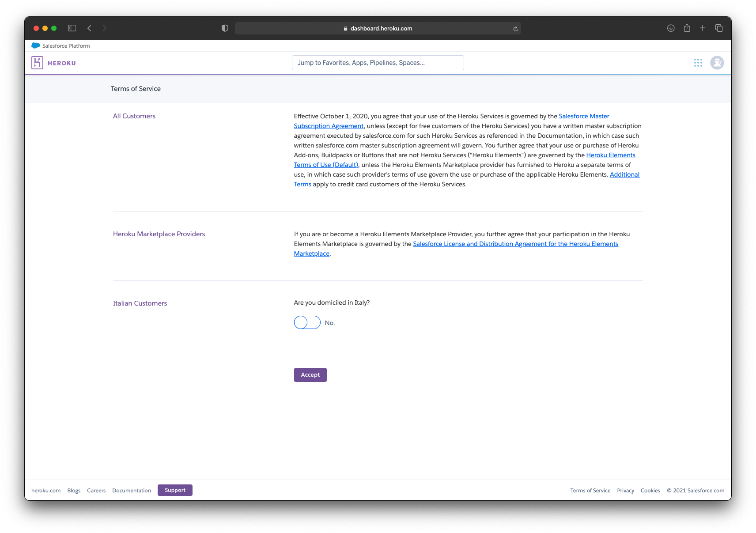Open the user avatar account menu
The width and height of the screenshot is (756, 533).
coord(717,63)
